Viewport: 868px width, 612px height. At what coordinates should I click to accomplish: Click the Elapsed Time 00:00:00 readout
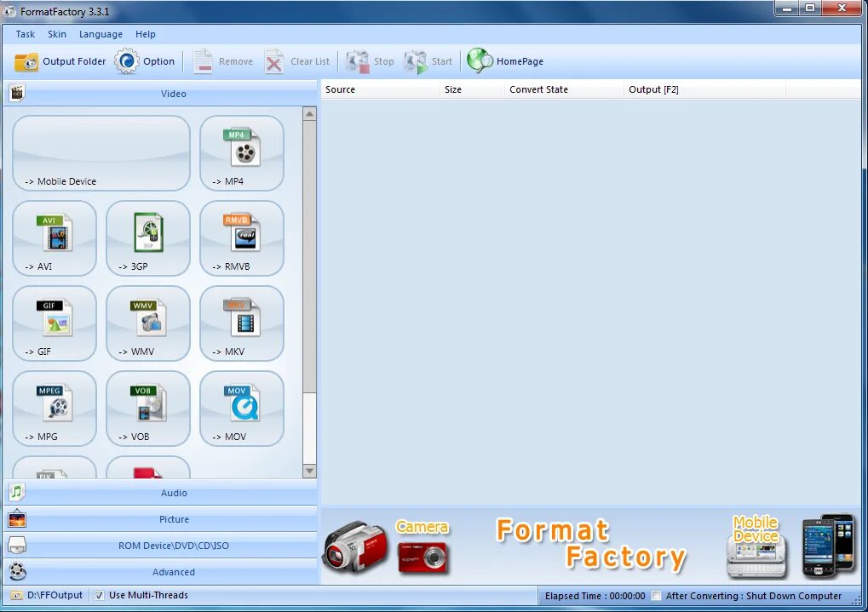coord(595,596)
